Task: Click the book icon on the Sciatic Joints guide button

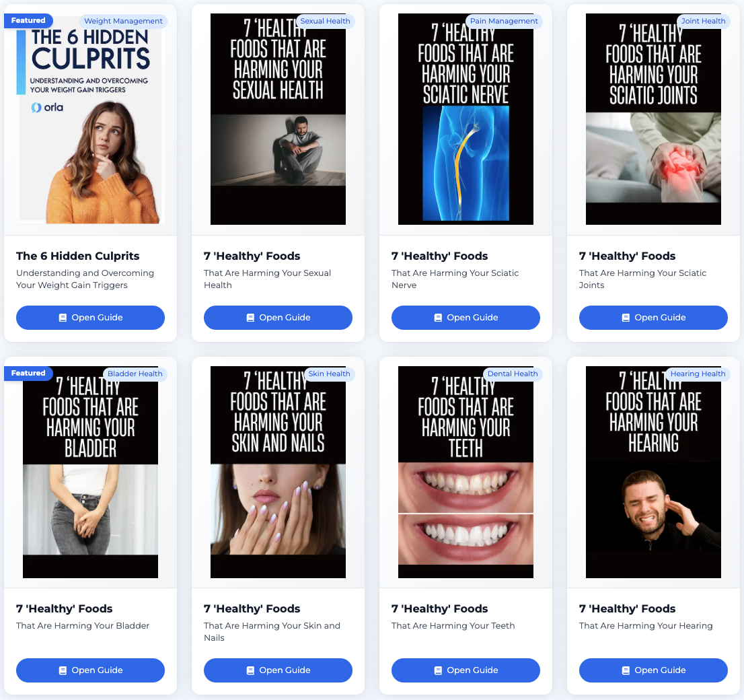Action: [x=626, y=318]
